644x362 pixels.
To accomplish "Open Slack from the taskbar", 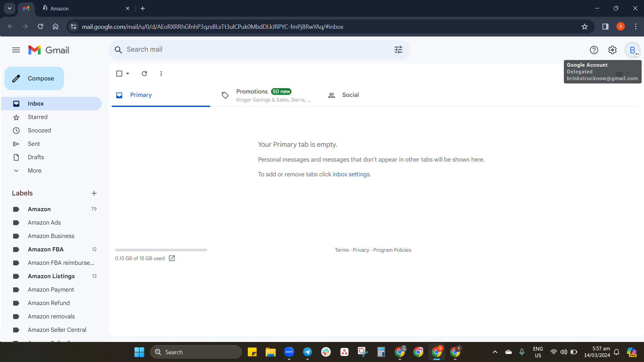I will pos(326,352).
